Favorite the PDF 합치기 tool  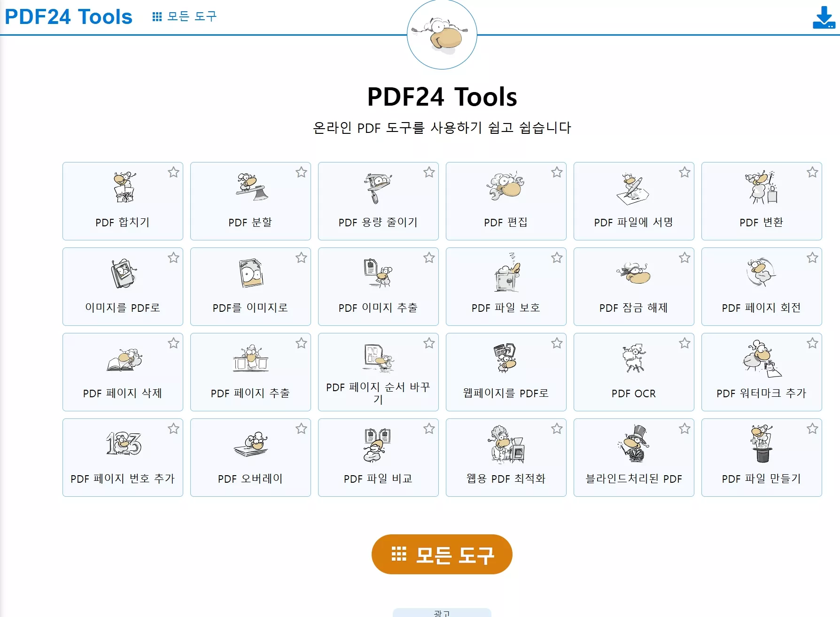click(x=174, y=172)
